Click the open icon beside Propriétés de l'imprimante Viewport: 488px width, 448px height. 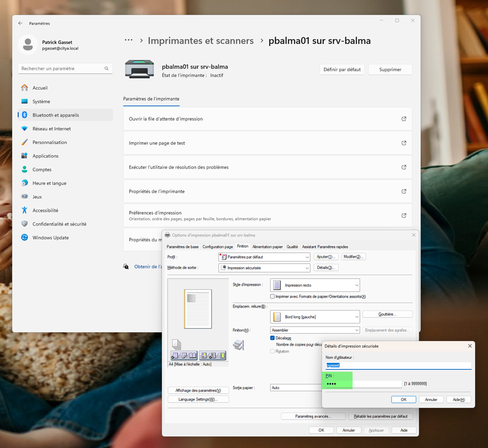tap(404, 191)
